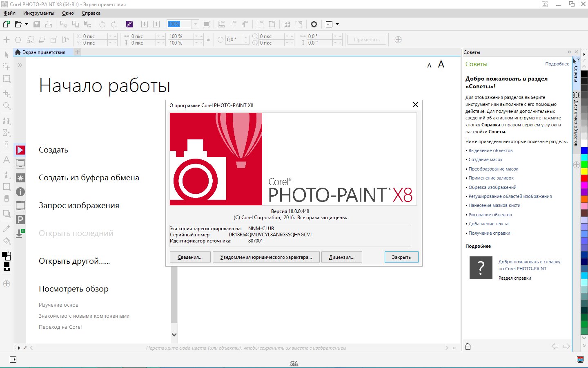The width and height of the screenshot is (588, 368).
Task: Open the Инструменты menu
Action: pos(38,13)
